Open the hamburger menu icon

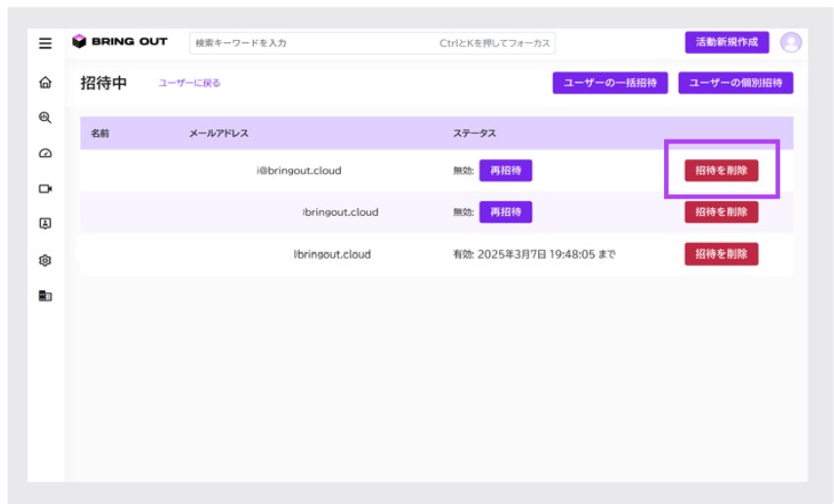(45, 43)
